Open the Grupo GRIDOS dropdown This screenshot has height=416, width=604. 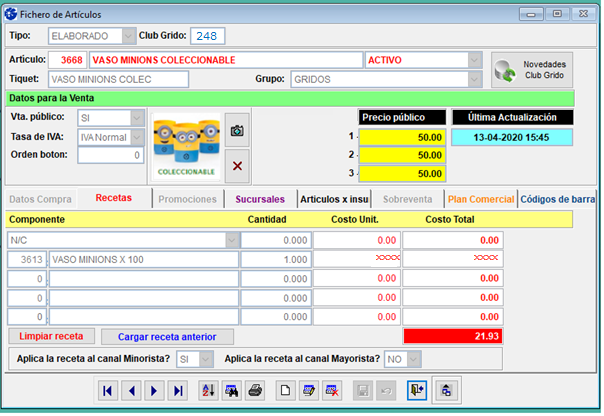[473, 79]
